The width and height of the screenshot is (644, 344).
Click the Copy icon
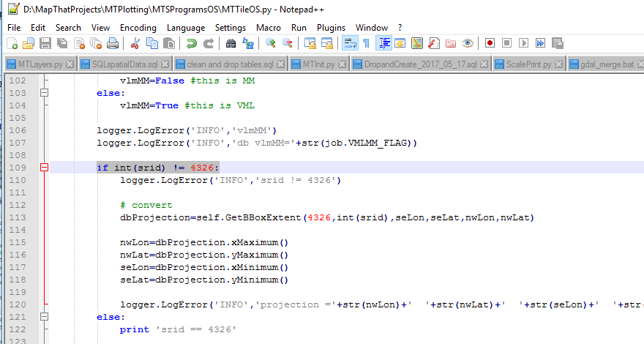coord(152,43)
